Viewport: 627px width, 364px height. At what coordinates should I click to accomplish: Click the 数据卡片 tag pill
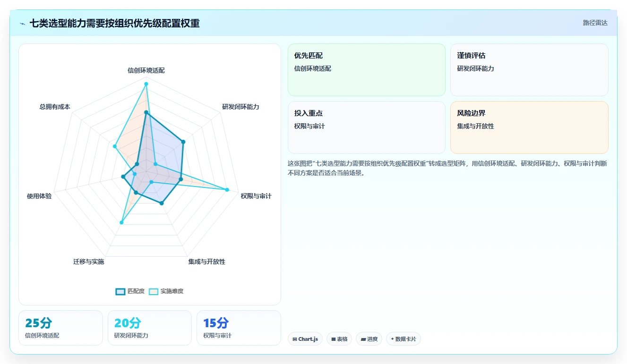coord(404,339)
